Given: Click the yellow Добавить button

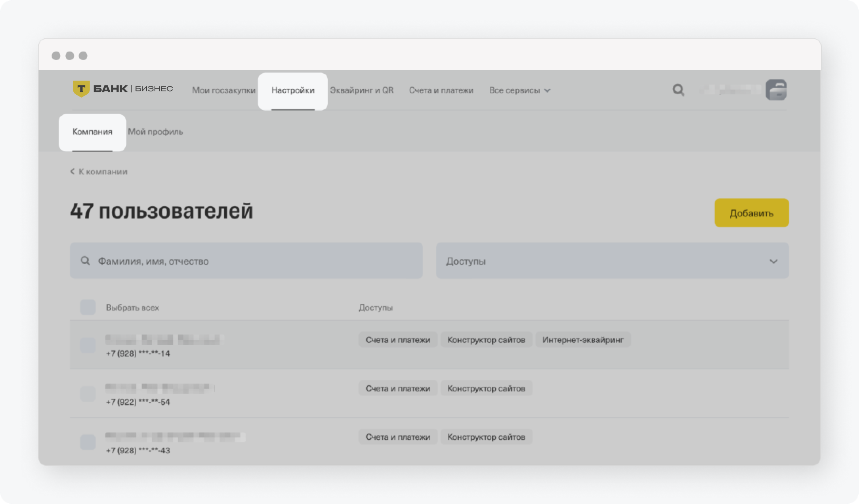Looking at the screenshot, I should [752, 213].
